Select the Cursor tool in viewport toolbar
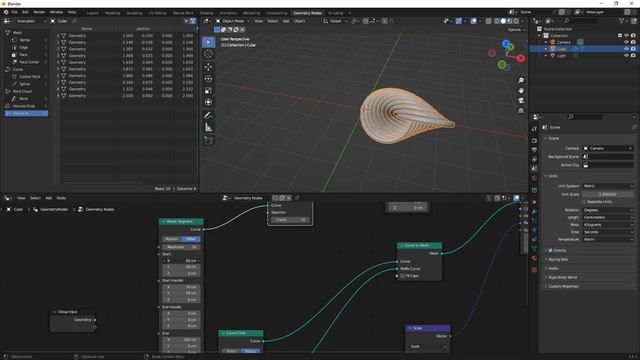The width and height of the screenshot is (640, 360). click(x=209, y=54)
